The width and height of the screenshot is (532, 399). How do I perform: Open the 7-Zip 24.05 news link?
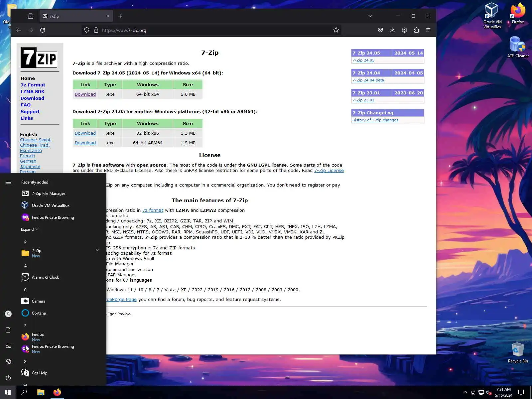pyautogui.click(x=363, y=60)
